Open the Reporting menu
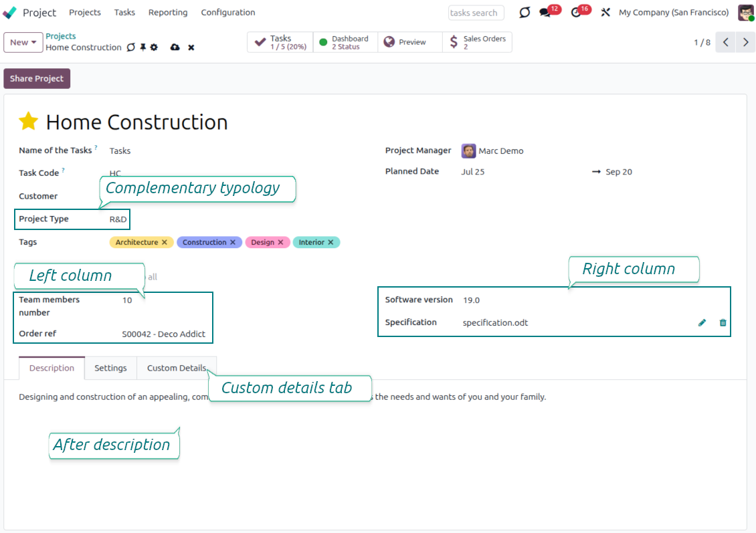This screenshot has width=756, height=533. tap(168, 13)
